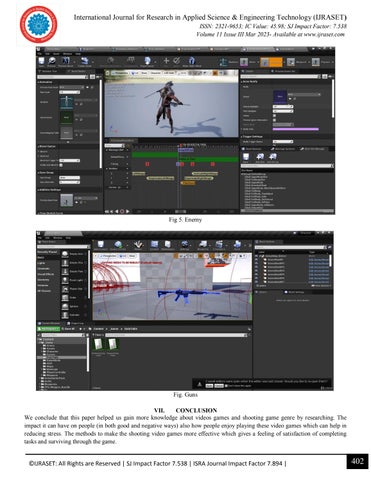Click the Save All button in the Content Browser

69,329
